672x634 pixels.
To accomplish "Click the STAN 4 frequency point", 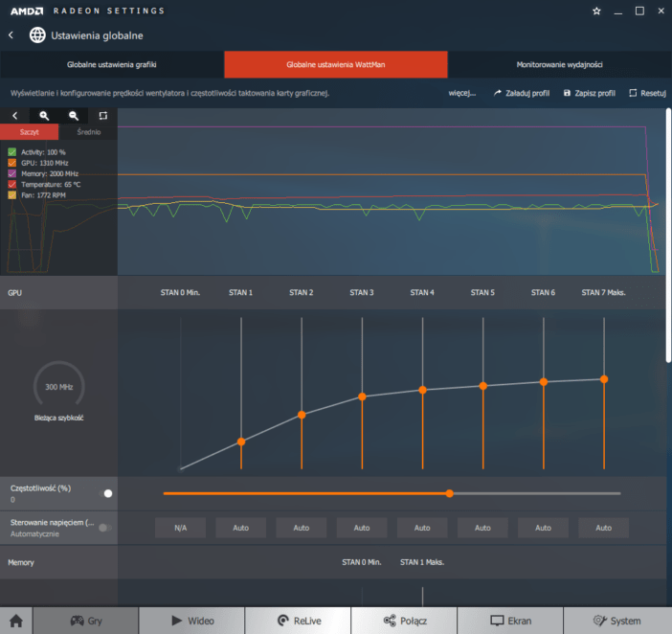I will tap(422, 390).
